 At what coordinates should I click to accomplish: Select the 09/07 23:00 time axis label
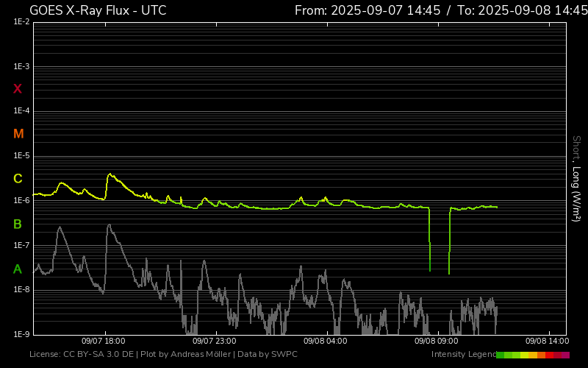point(214,342)
